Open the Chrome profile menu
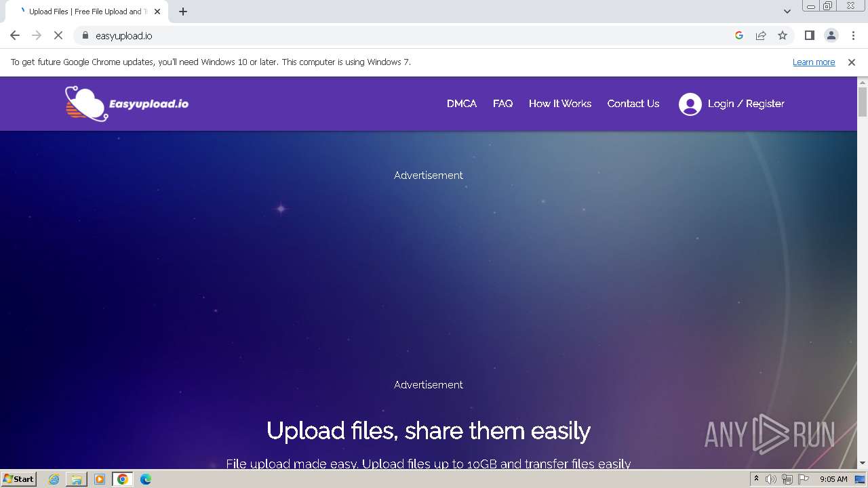The width and height of the screenshot is (868, 488). (831, 35)
